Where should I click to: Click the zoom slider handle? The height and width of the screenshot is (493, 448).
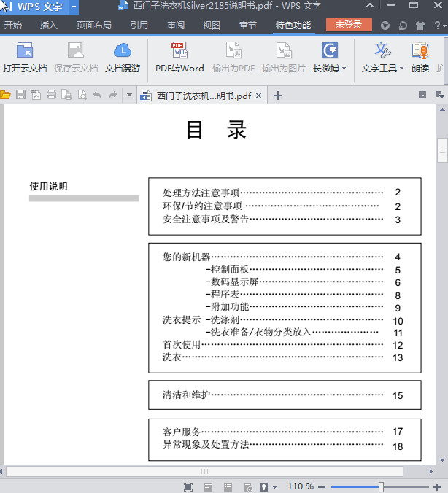pyautogui.click(x=381, y=487)
